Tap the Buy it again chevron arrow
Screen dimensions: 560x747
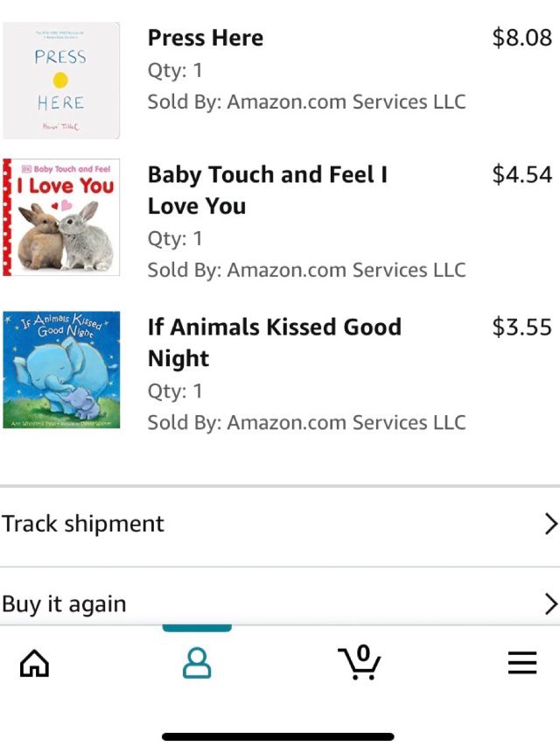tap(550, 603)
